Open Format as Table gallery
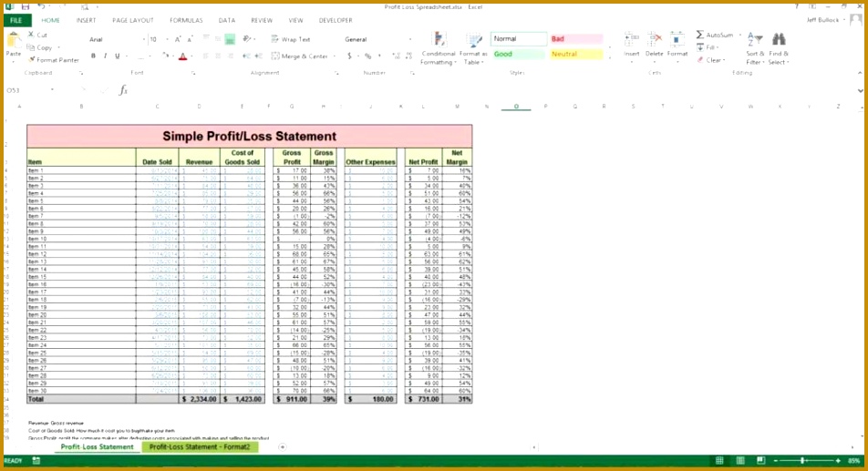Viewport: 868px width, 471px height. [x=473, y=48]
